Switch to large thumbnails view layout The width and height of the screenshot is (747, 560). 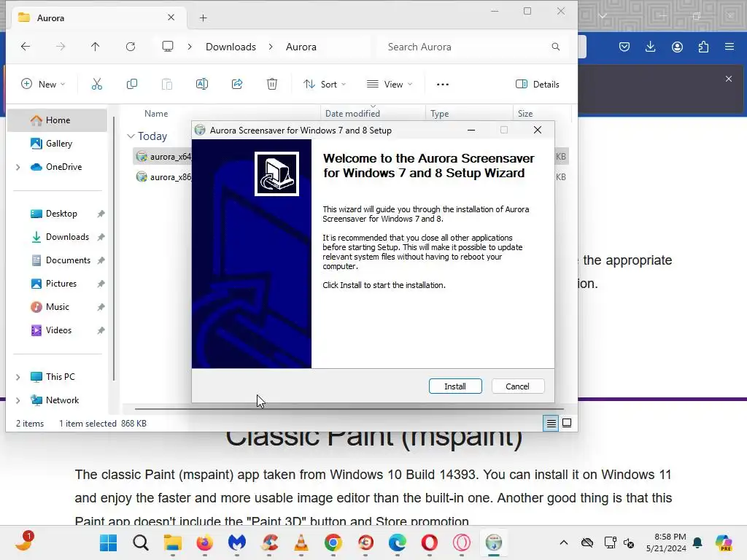[567, 423]
